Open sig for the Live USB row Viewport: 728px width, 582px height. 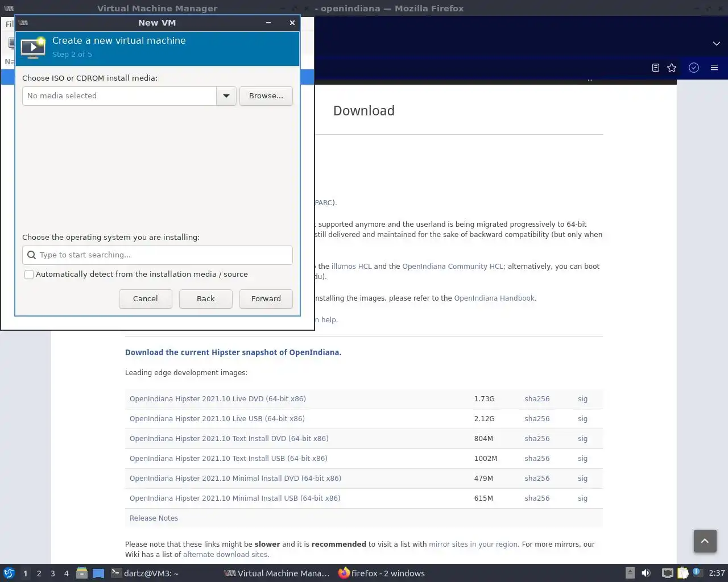[582, 419]
